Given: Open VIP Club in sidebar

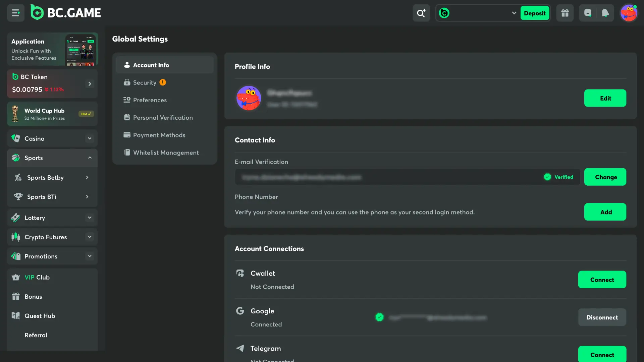Looking at the screenshot, I should pos(52,278).
